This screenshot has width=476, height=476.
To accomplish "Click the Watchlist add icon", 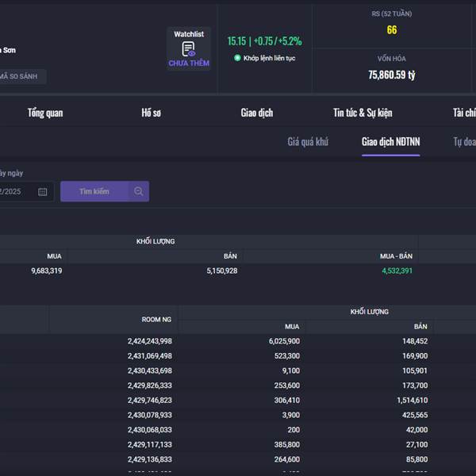I will coord(188,49).
